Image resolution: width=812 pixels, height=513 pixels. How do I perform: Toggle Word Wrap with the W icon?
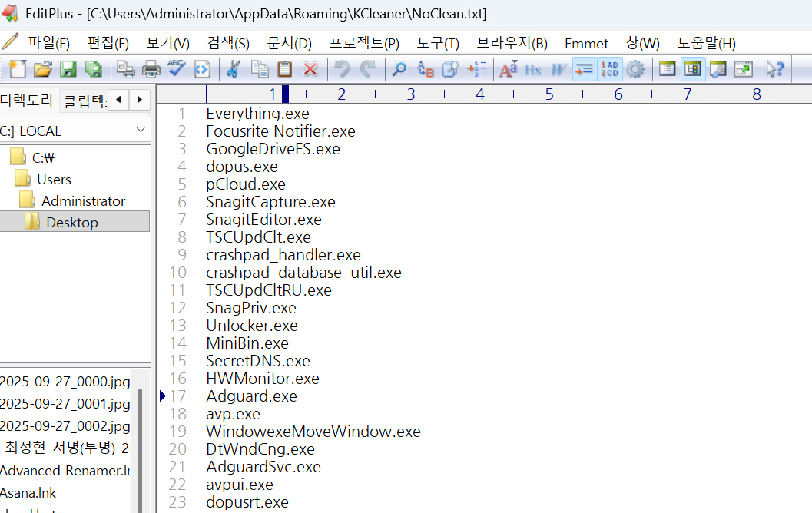558,69
